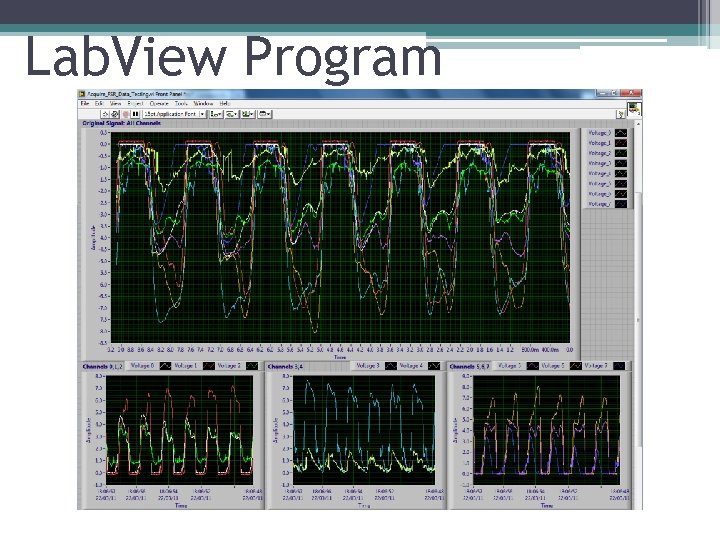Click the 'Channels 3,4' graph label
This screenshot has width=720, height=540.
point(285,366)
